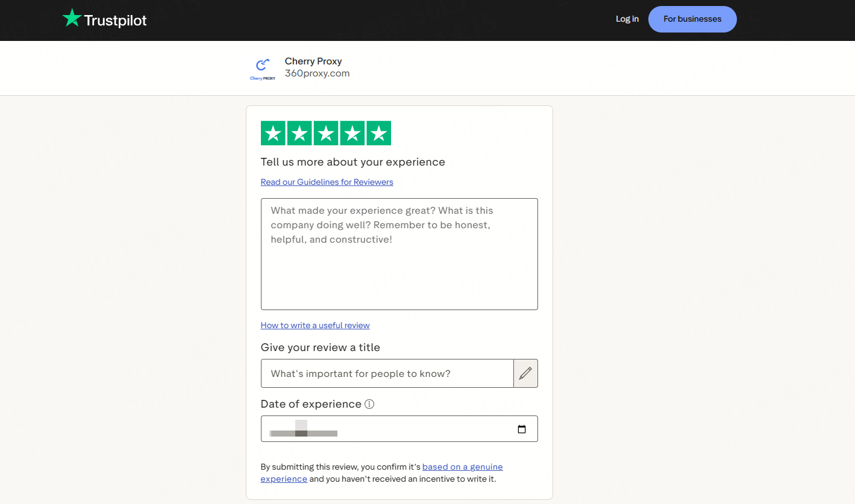Click the Date of experience field
855x504 pixels.
tap(386, 429)
